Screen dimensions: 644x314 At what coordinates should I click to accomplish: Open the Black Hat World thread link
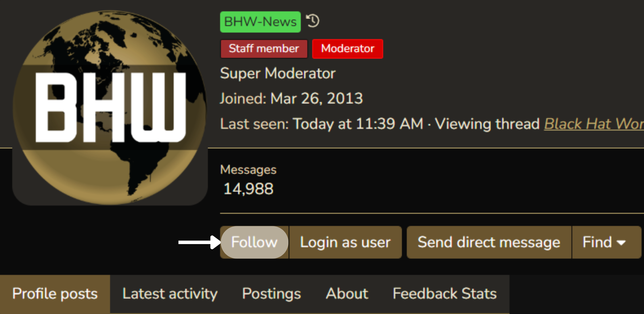[594, 124]
